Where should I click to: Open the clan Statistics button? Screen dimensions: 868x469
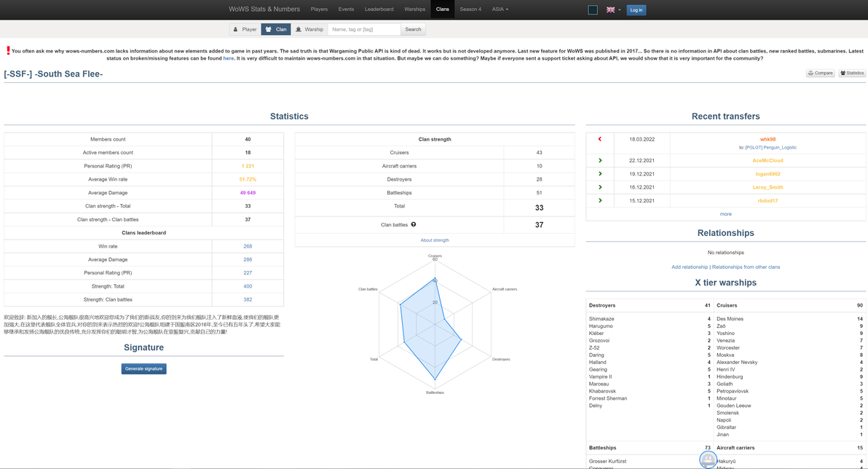pos(852,73)
